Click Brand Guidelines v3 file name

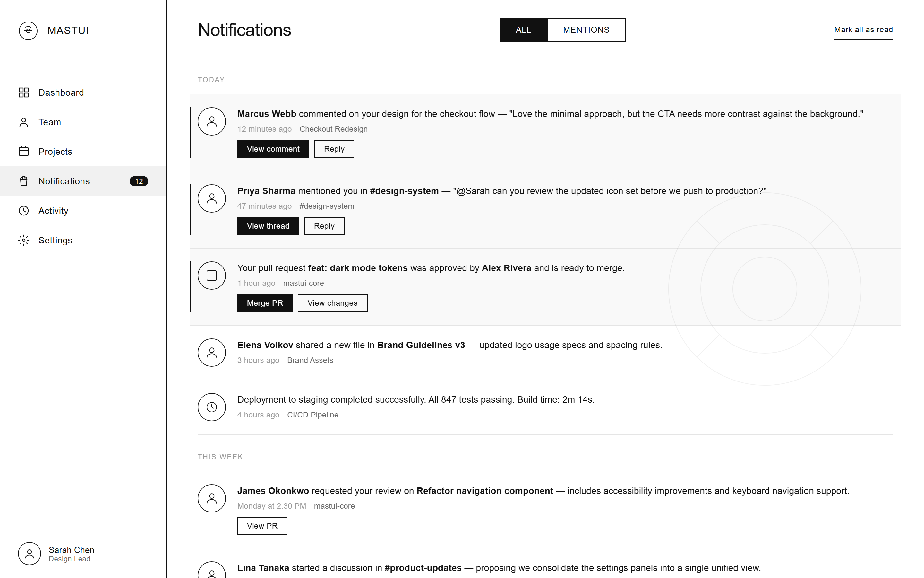(x=421, y=345)
